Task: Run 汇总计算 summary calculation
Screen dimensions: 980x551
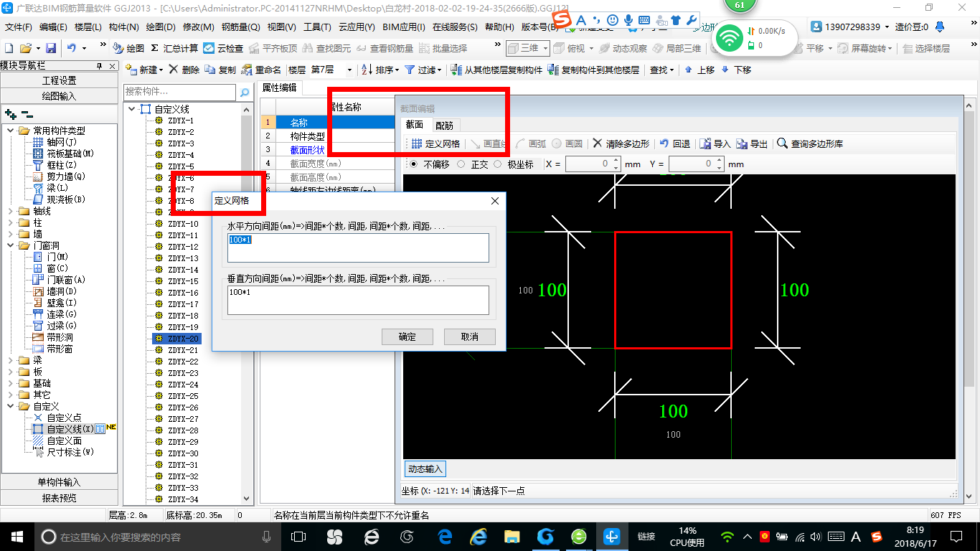Action: tap(174, 48)
